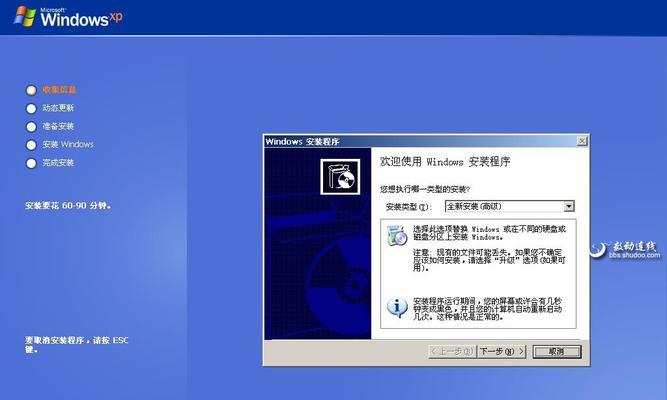This screenshot has width=667, height=400.
Task: Click the 安装类型(T) label
Action: pyautogui.click(x=408, y=207)
